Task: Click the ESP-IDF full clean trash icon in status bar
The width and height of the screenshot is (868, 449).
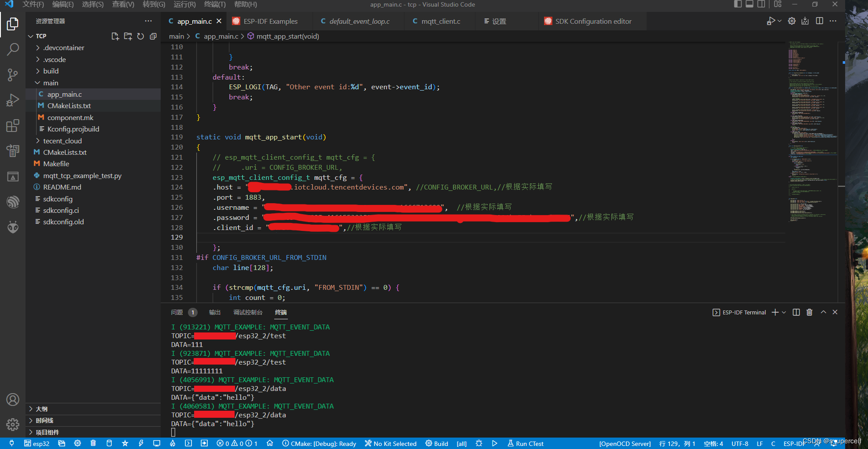Action: pyautogui.click(x=93, y=443)
